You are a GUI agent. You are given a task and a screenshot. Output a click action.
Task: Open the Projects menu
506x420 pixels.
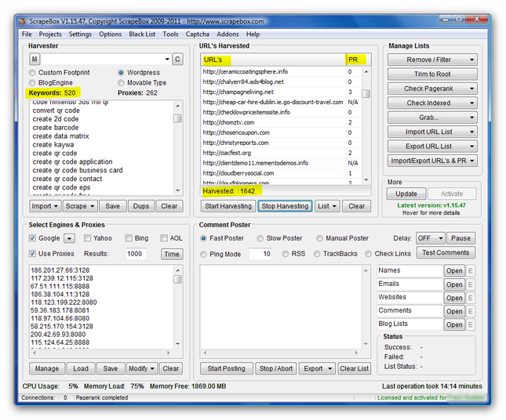50,34
